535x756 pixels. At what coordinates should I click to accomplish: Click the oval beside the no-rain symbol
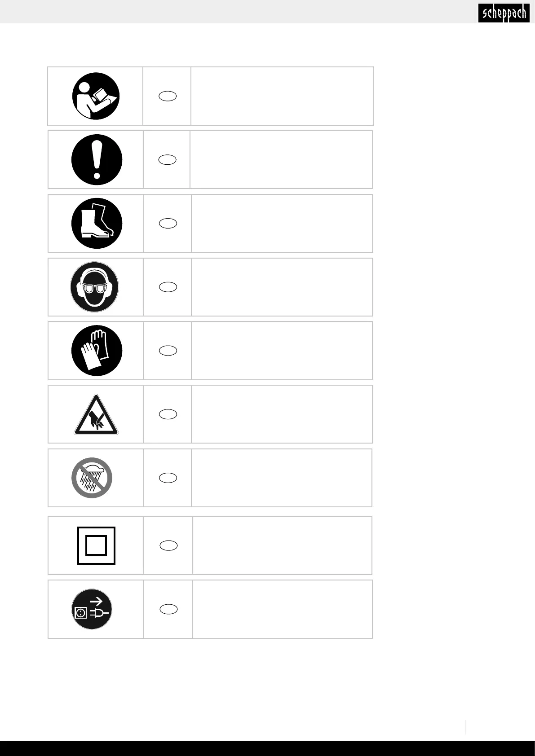168,478
